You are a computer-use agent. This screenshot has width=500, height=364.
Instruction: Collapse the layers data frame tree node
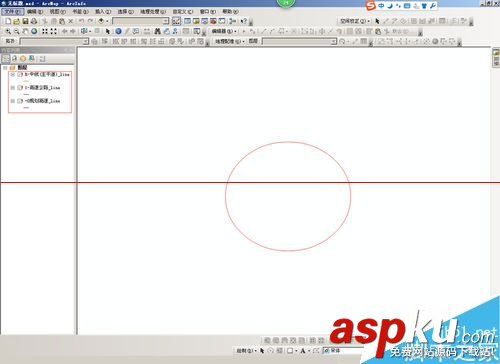[5, 67]
